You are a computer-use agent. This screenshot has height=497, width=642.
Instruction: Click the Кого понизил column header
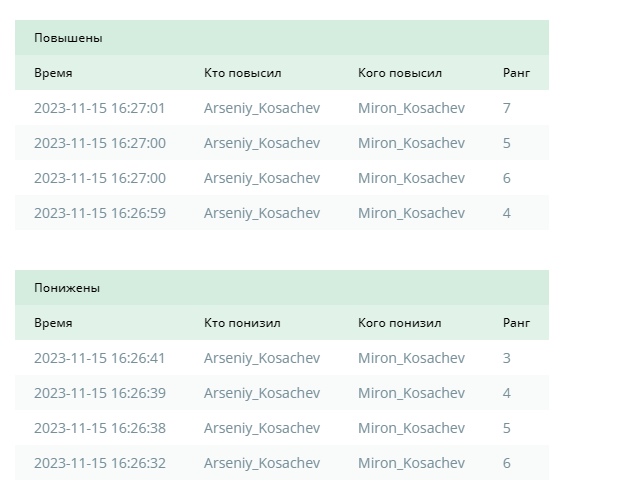point(399,323)
